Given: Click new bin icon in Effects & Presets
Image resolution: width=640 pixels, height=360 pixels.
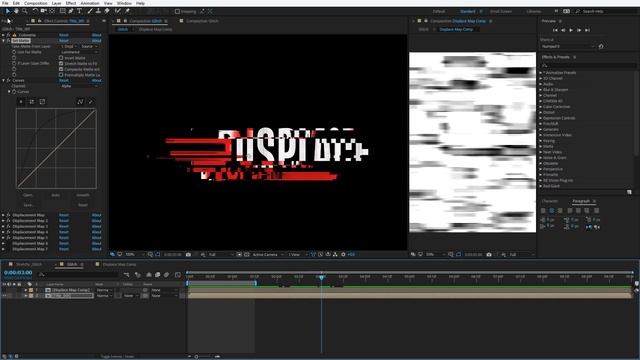Looking at the screenshot, I should (629, 192).
